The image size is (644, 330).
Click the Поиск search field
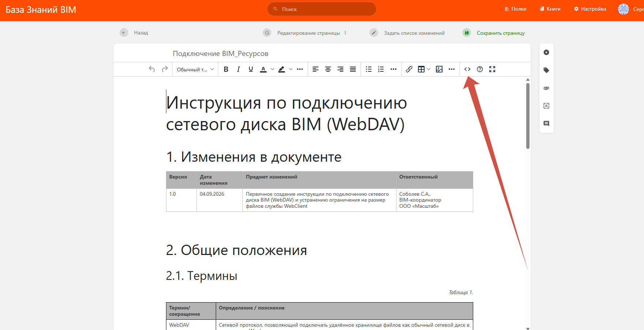pos(322,9)
